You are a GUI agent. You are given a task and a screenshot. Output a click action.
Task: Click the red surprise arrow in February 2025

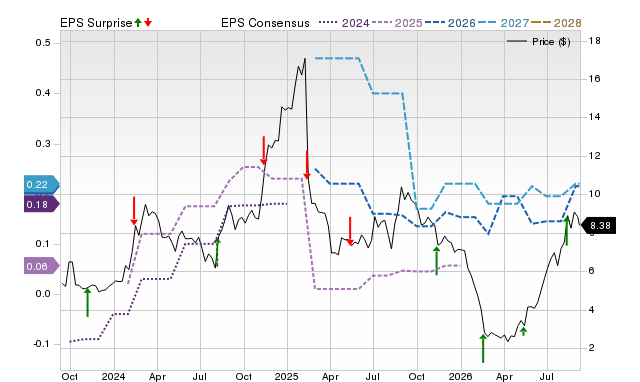tap(307, 165)
